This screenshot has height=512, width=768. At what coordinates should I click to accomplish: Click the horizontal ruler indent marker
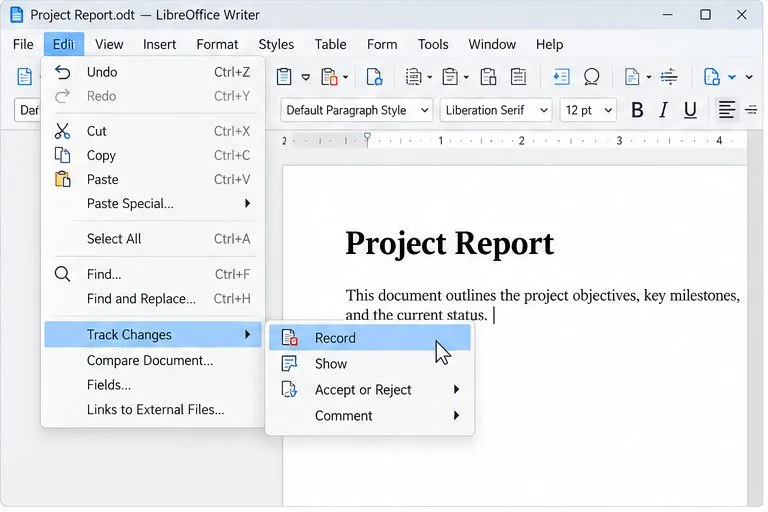point(367,140)
